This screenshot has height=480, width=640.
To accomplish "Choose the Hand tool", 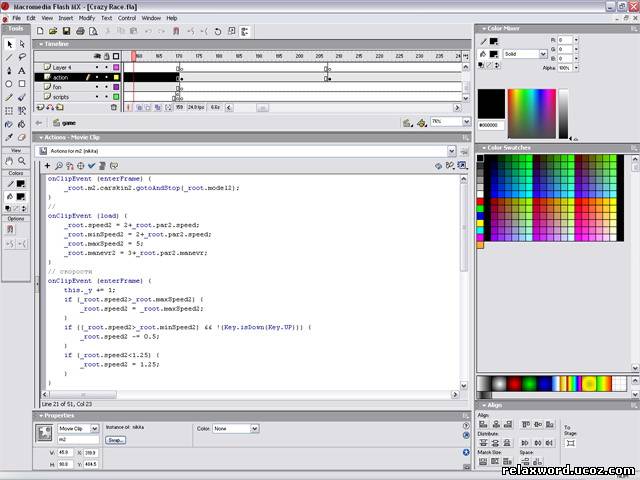I will coord(9,160).
